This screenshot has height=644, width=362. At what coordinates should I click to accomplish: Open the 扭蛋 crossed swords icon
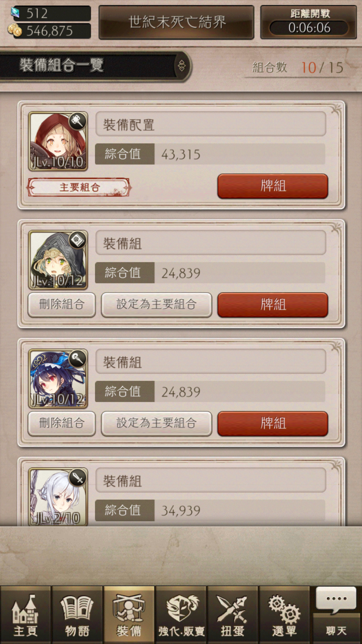point(233,615)
